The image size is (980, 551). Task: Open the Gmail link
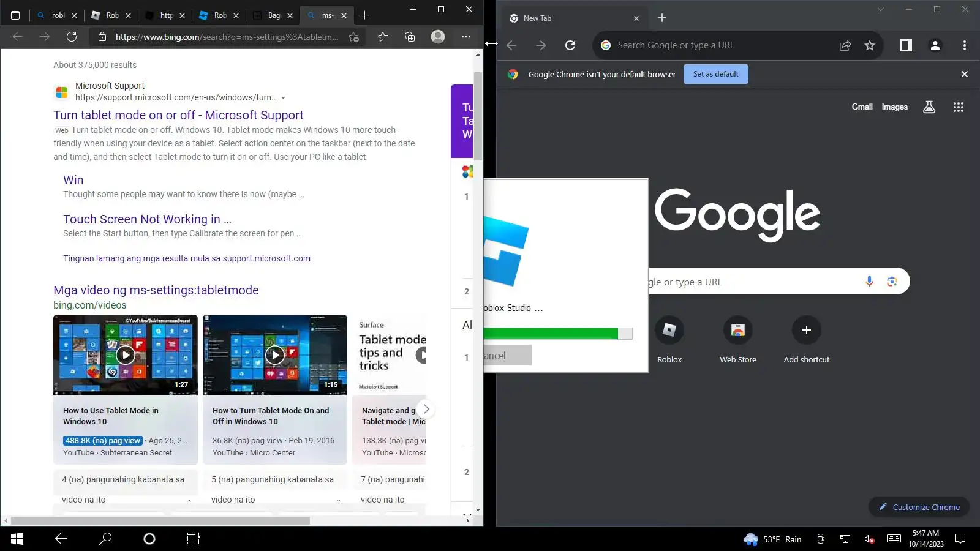tap(862, 107)
